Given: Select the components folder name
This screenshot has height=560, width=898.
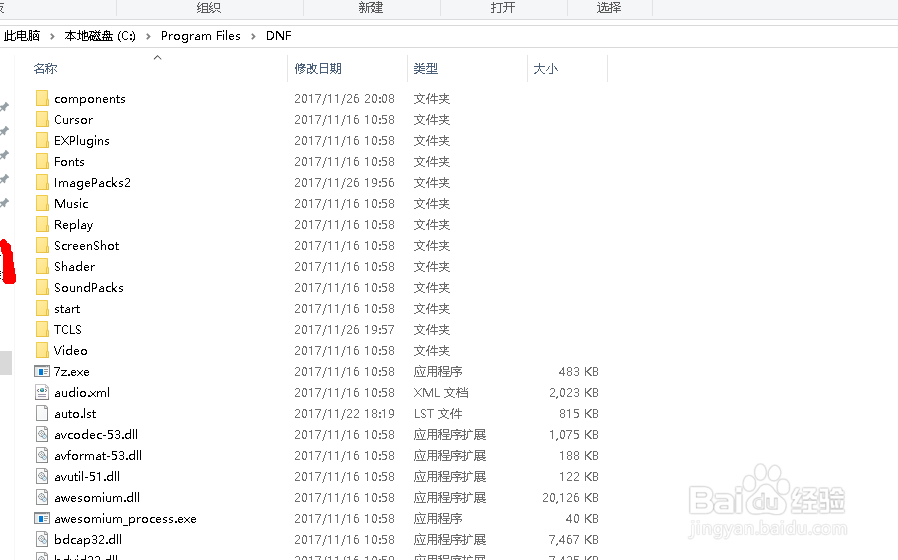Looking at the screenshot, I should [90, 99].
